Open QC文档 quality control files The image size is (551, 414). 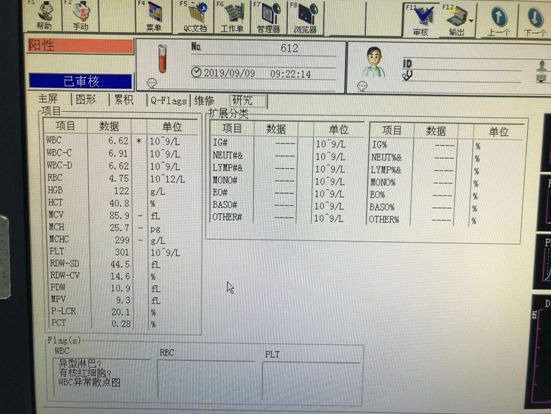195,17
